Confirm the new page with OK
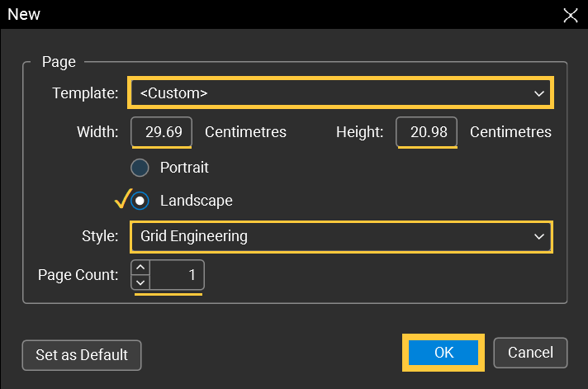588x389 pixels. point(443,353)
